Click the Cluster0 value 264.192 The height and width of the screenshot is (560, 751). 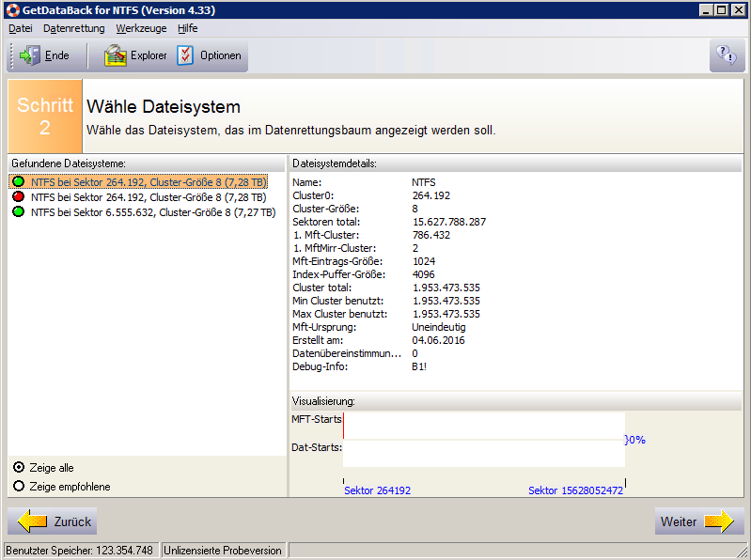pos(431,195)
